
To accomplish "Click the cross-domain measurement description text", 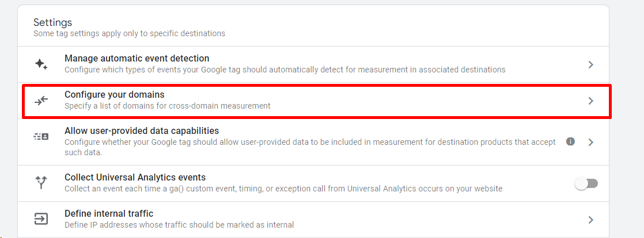I will [168, 106].
